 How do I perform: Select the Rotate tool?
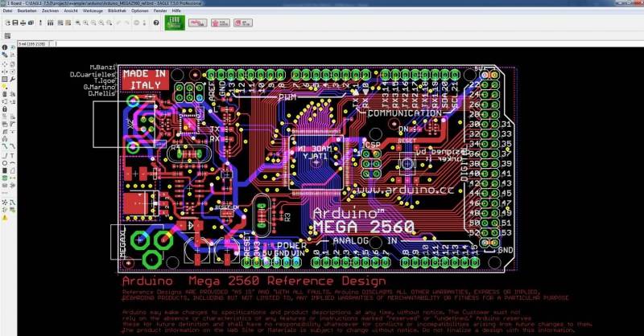point(12,72)
